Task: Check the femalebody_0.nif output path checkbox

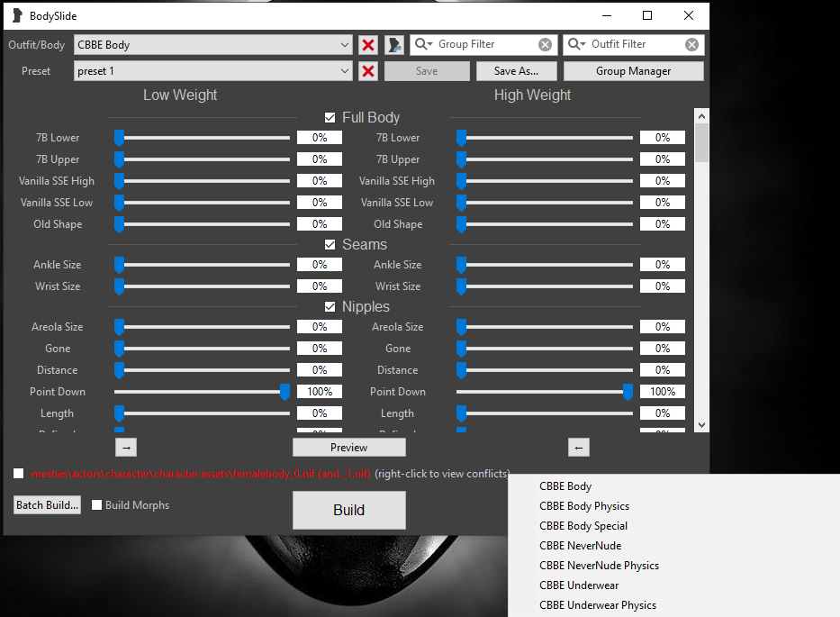Action: point(19,474)
